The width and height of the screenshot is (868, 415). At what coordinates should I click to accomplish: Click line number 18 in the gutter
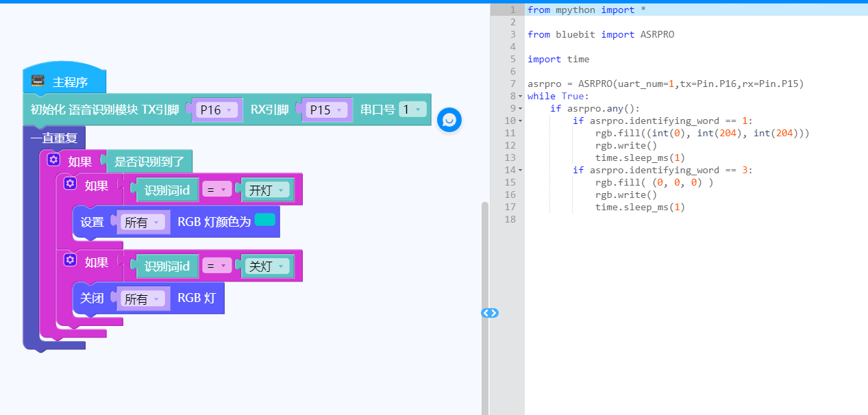point(510,219)
